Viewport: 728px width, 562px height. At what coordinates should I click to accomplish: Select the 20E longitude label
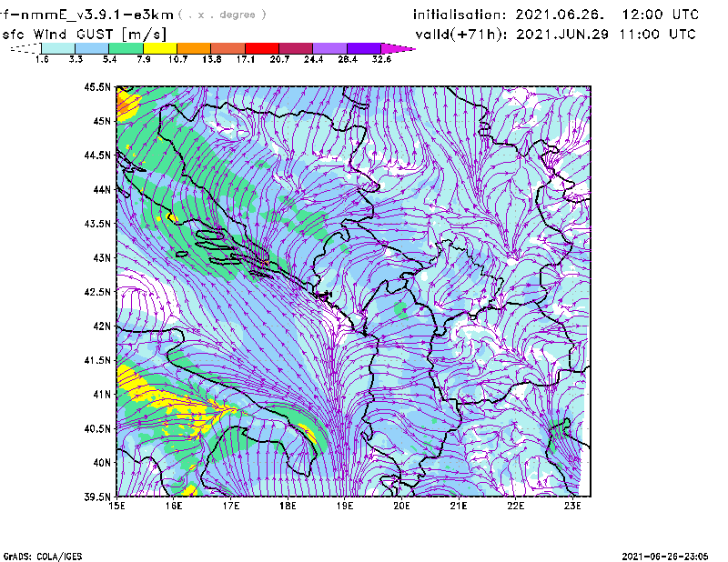click(401, 506)
